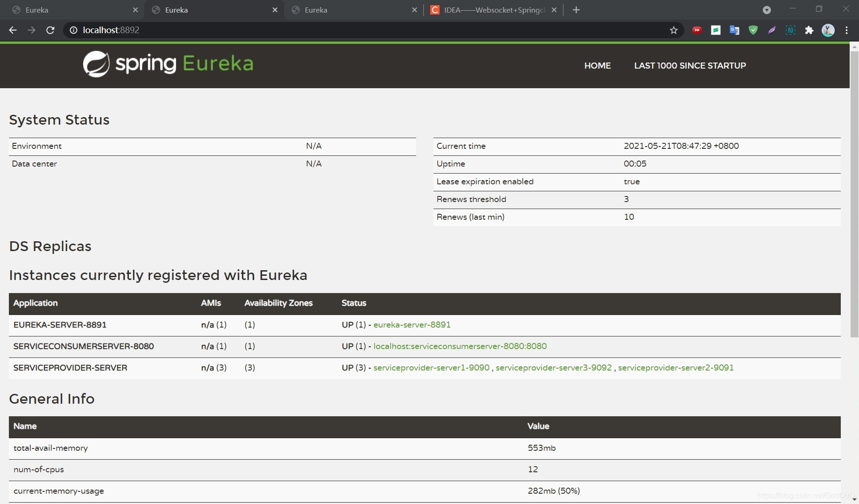Viewport: 859px width, 504px height.
Task: Select SERVICECONSUMERSERVER-8080 application name
Action: (84, 346)
